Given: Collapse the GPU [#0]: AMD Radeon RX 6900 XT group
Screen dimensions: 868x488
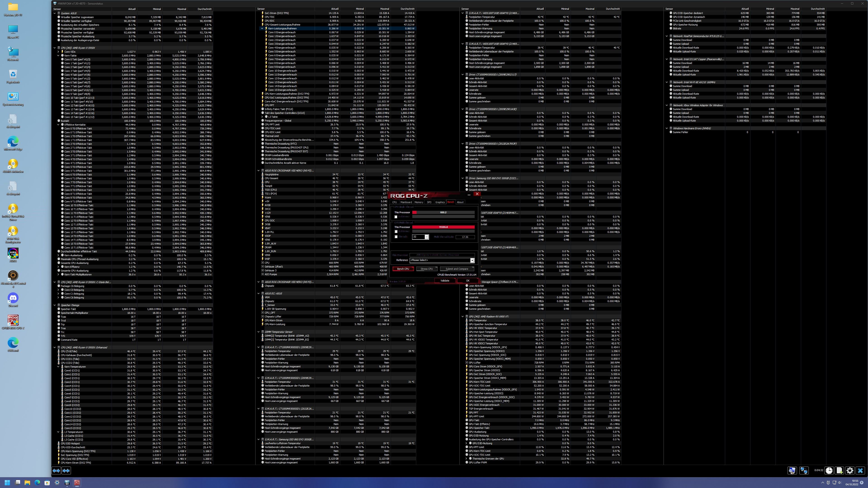Looking at the screenshot, I should click(x=463, y=317).
